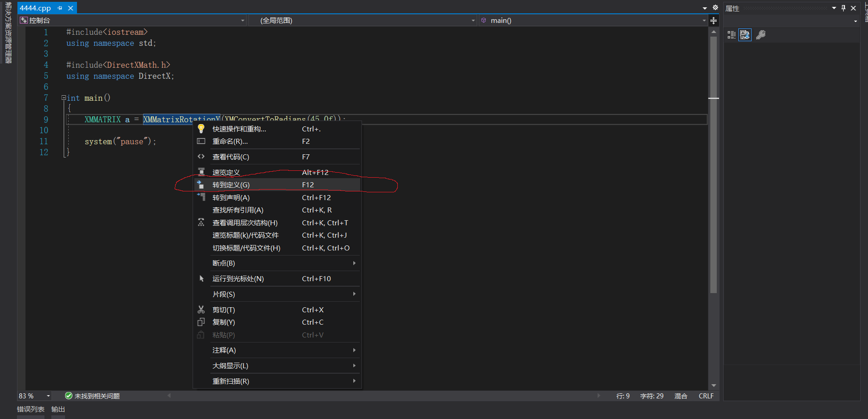The image size is (868, 419).
Task: Click the system("pause") code line
Action: click(120, 141)
